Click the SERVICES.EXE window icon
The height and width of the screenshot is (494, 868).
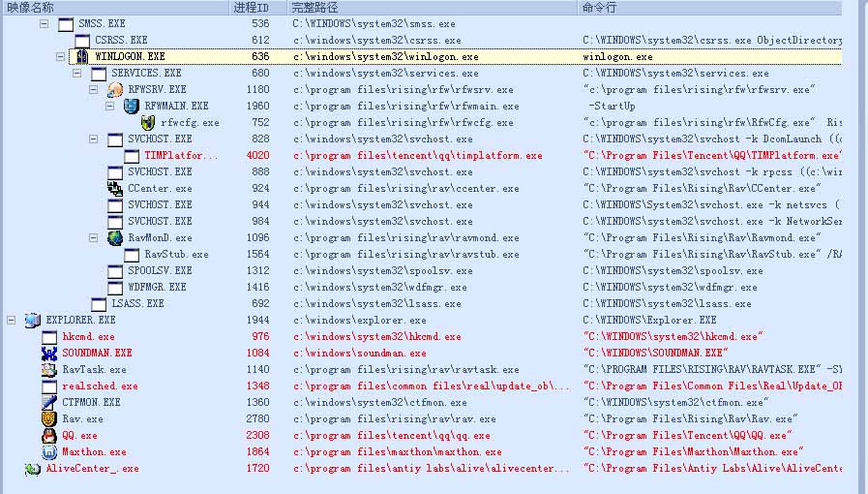(x=99, y=74)
